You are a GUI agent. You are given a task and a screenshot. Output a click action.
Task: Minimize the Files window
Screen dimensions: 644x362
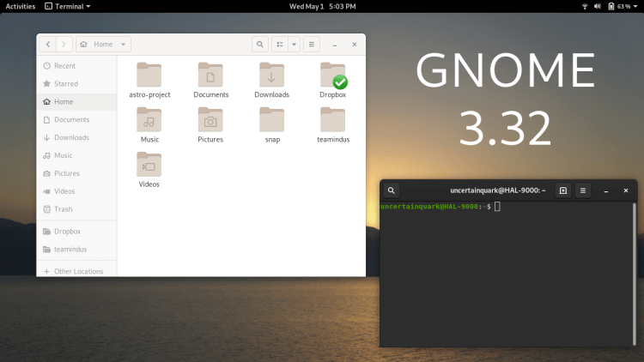(x=335, y=45)
